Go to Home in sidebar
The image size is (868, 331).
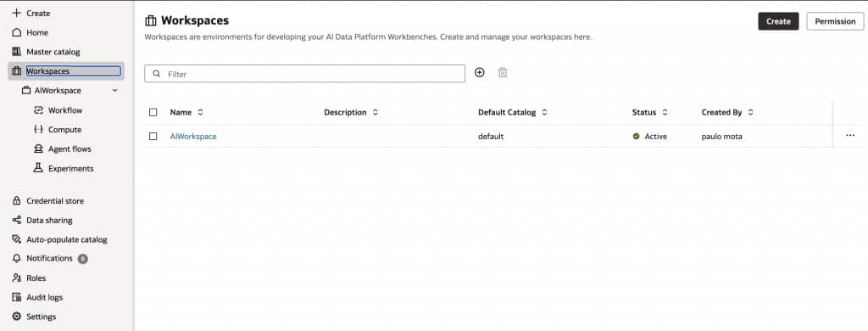[37, 32]
